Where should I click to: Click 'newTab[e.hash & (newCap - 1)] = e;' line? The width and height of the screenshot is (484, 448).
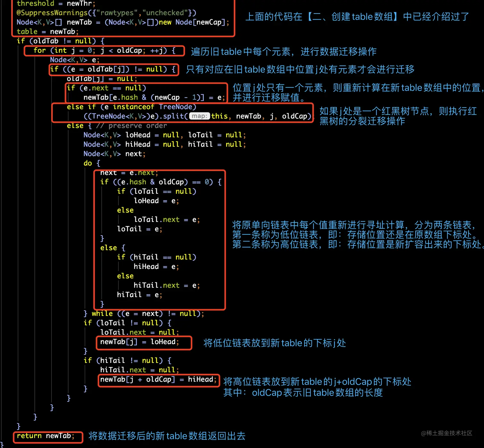coord(154,97)
